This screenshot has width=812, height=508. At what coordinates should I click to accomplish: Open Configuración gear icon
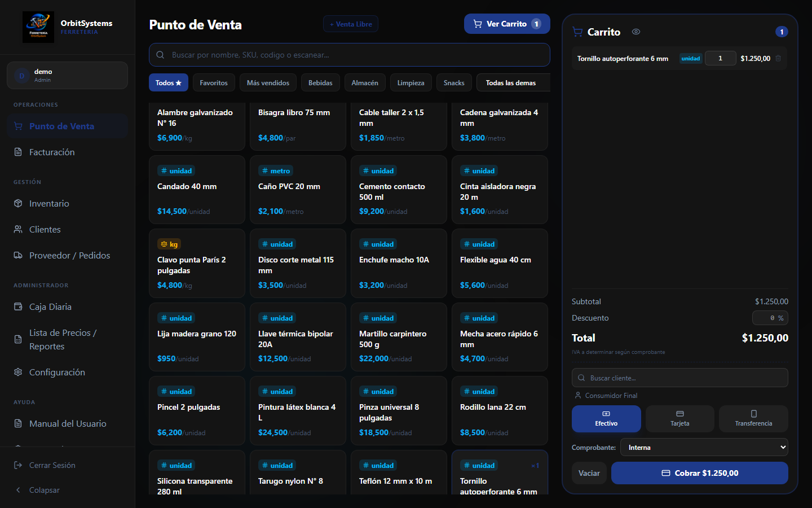pyautogui.click(x=18, y=372)
